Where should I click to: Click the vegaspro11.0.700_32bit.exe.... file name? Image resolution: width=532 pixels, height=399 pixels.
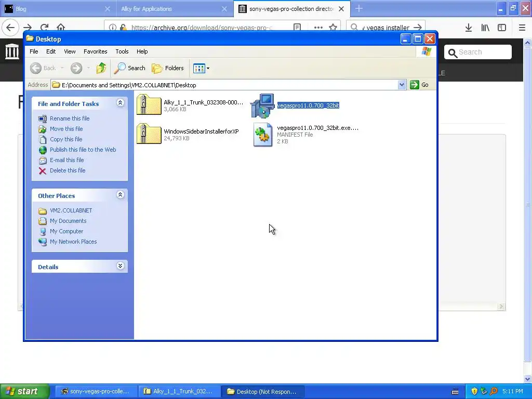317,128
